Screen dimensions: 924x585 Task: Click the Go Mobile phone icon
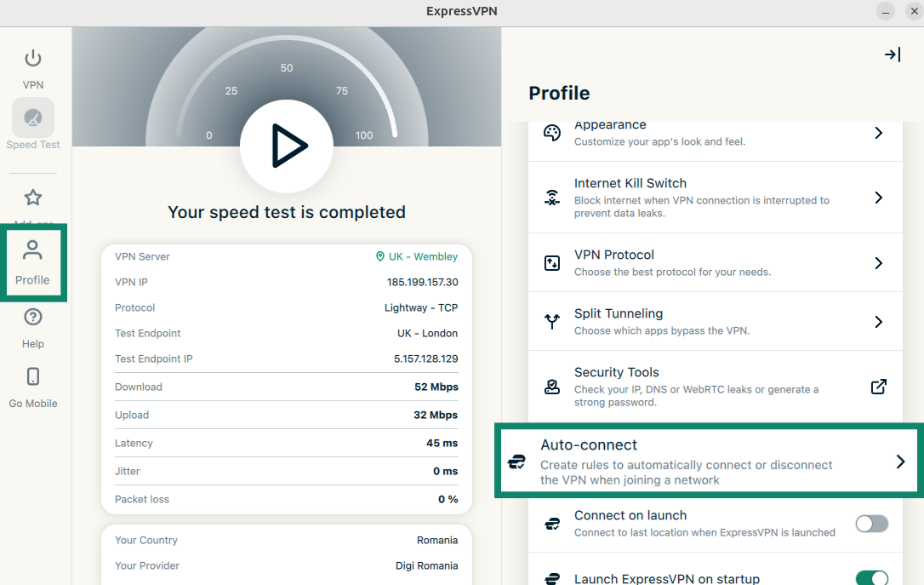click(33, 377)
